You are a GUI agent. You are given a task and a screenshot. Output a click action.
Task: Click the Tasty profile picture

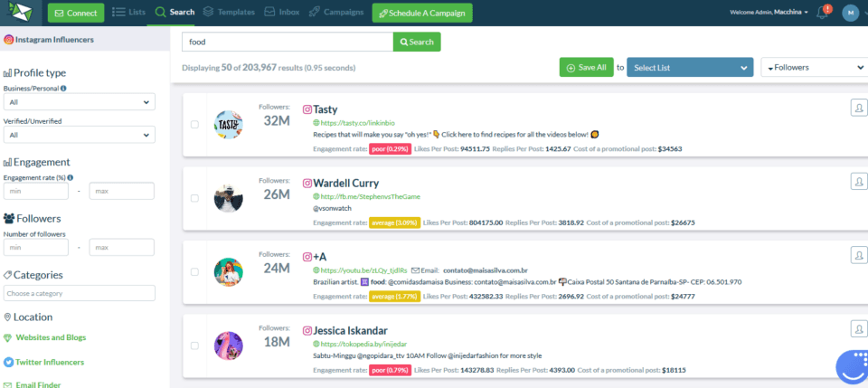click(x=229, y=125)
